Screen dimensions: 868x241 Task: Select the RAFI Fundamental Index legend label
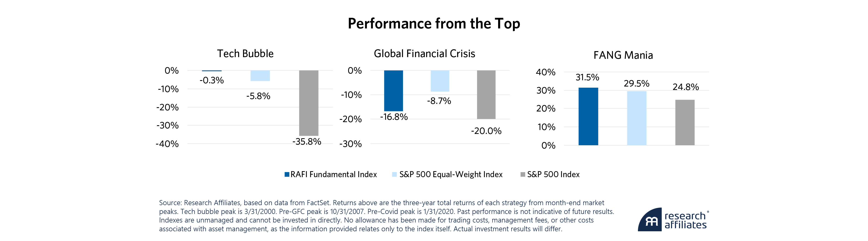(x=334, y=174)
